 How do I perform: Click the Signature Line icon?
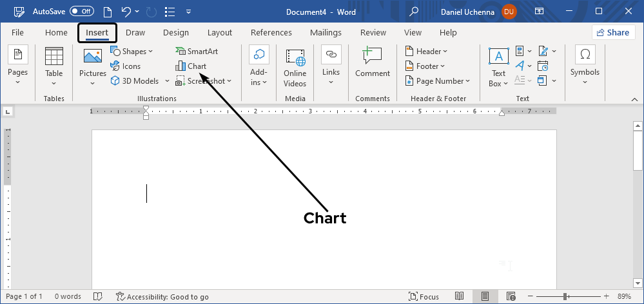tap(543, 52)
